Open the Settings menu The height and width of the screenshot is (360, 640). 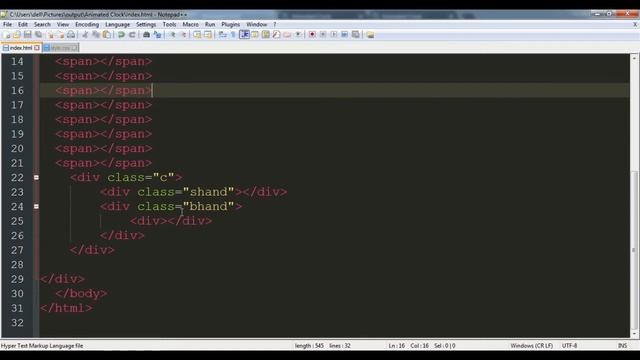tap(146, 24)
